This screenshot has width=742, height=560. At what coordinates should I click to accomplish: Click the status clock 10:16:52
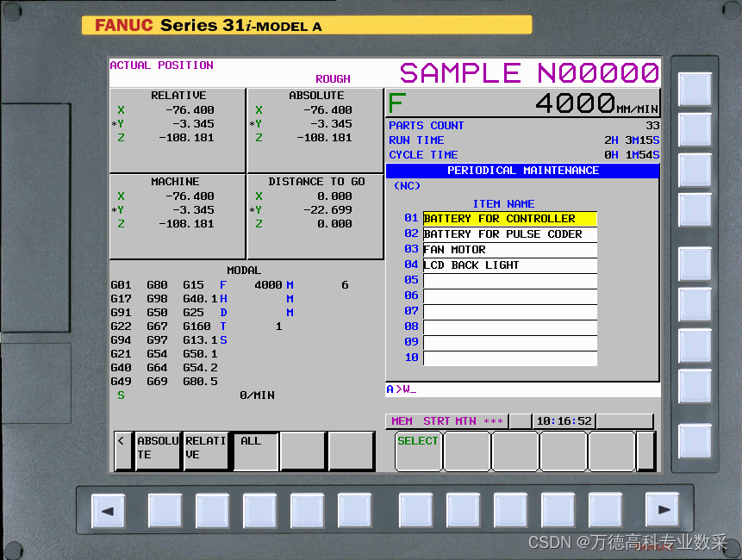[x=564, y=421]
